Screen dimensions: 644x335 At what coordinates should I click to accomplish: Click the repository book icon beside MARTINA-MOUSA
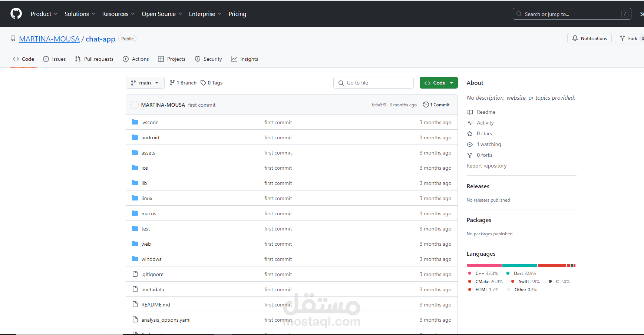click(x=13, y=39)
